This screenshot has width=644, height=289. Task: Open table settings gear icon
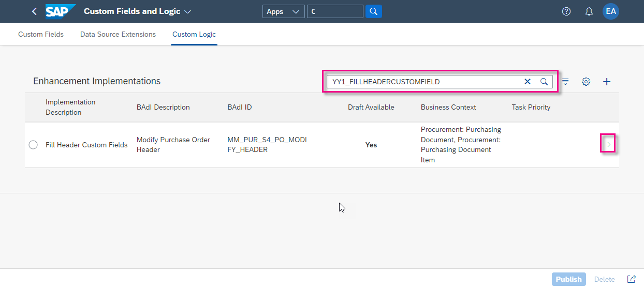pos(586,82)
